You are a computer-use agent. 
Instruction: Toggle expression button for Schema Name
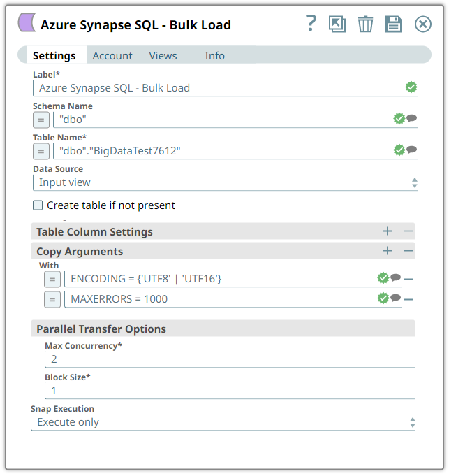(41, 120)
